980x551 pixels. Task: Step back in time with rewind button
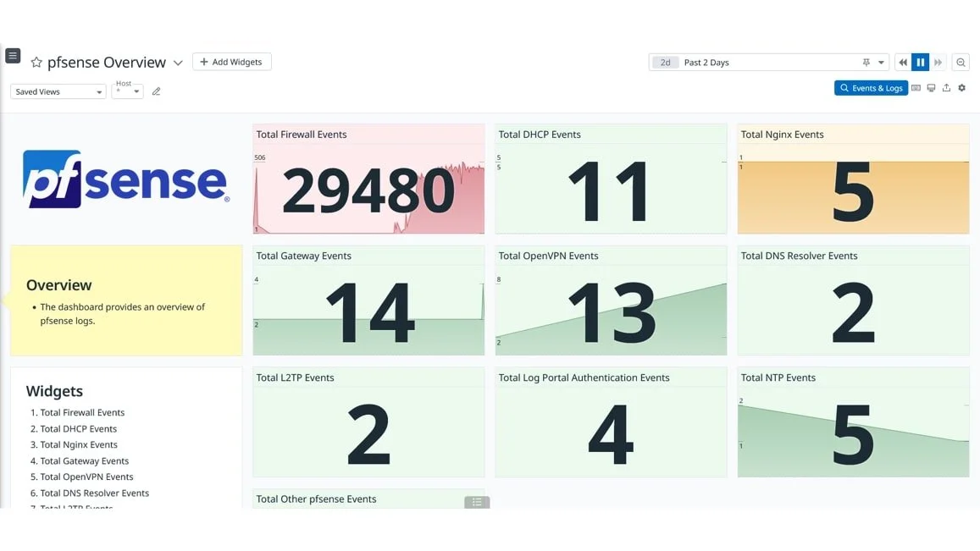tap(903, 63)
